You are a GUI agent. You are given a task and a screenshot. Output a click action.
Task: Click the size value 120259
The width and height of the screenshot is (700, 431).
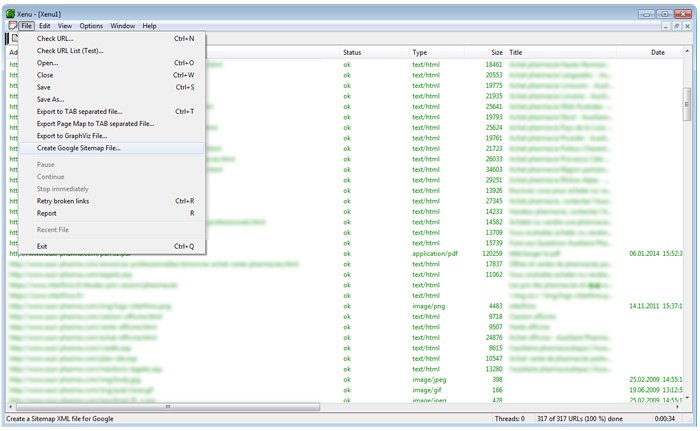pyautogui.click(x=492, y=254)
